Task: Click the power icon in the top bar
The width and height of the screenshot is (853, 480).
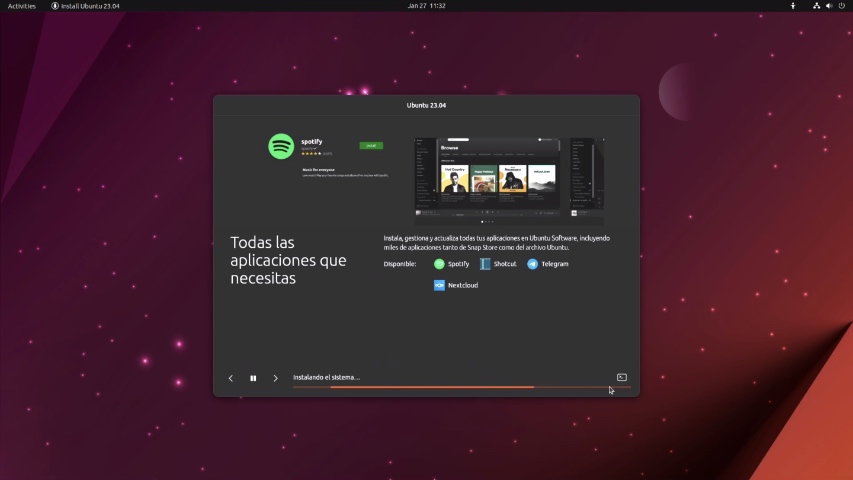Action: (x=842, y=6)
